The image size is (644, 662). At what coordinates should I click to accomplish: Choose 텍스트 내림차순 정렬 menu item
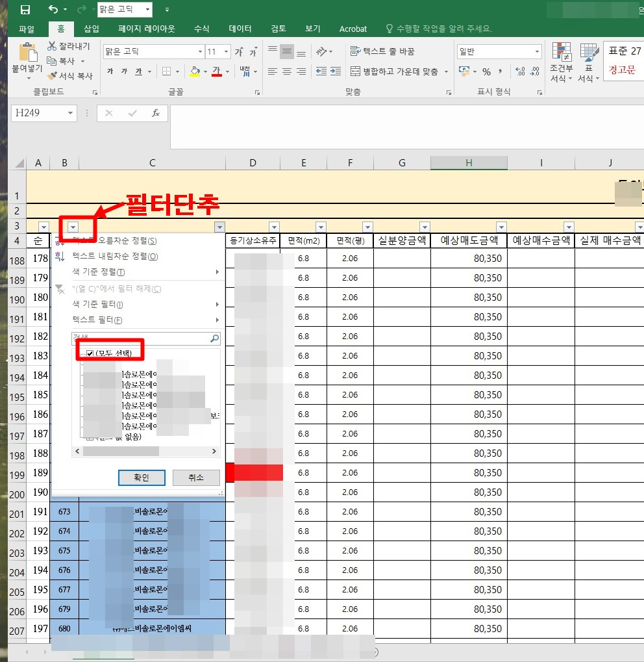point(115,256)
